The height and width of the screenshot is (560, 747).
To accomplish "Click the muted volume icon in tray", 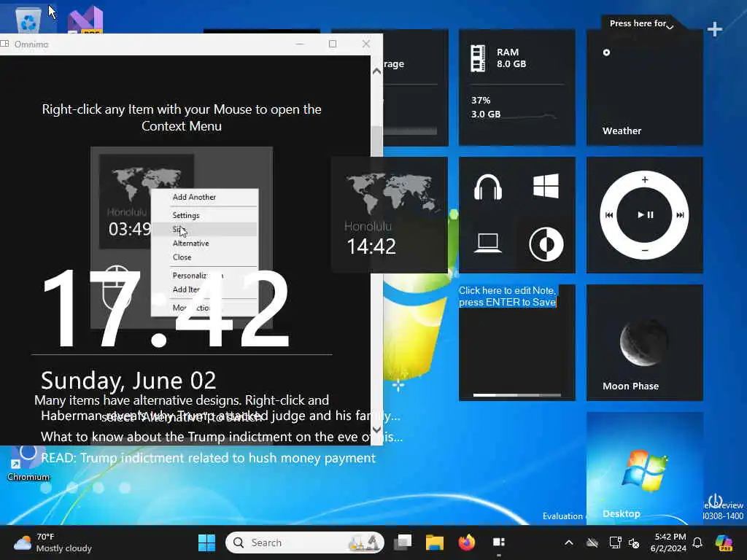I will pos(634,542).
